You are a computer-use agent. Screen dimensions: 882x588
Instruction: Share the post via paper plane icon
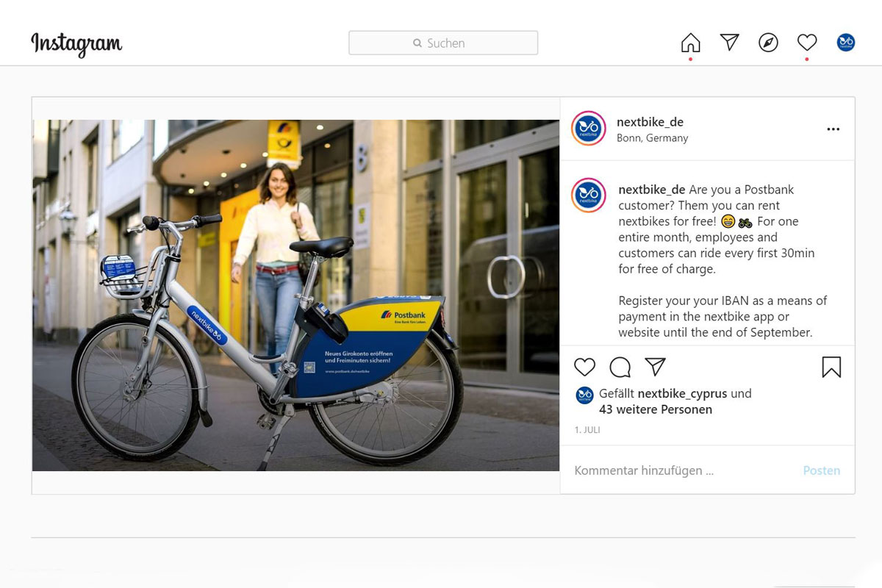655,366
